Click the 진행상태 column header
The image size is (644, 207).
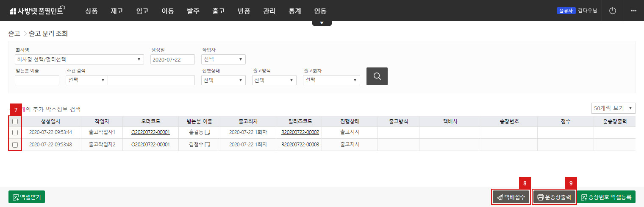(350, 121)
